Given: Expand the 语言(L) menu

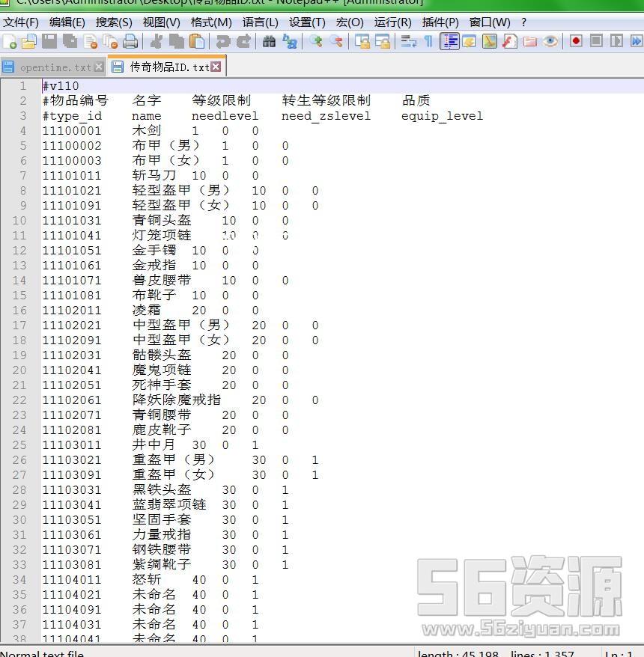Looking at the screenshot, I should tap(260, 22).
